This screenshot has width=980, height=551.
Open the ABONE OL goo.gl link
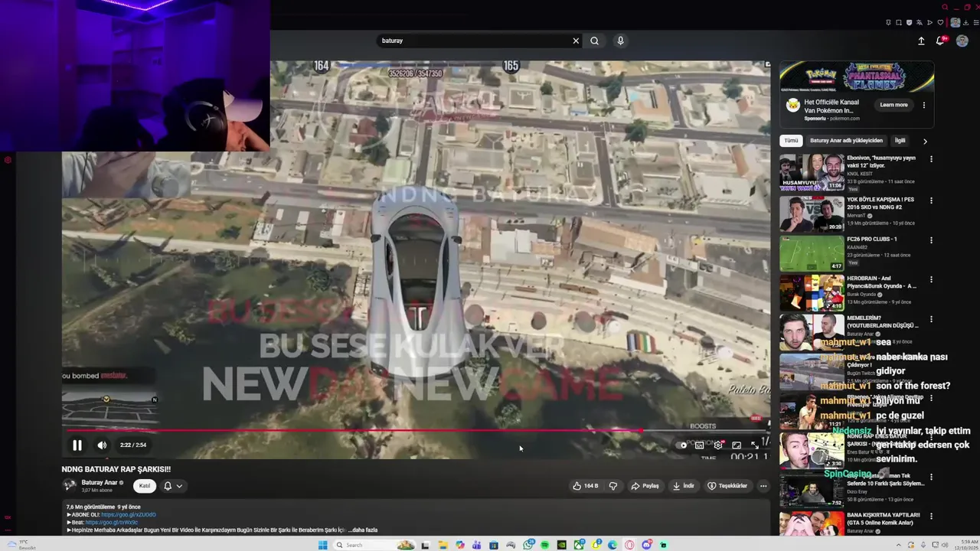[129, 514]
